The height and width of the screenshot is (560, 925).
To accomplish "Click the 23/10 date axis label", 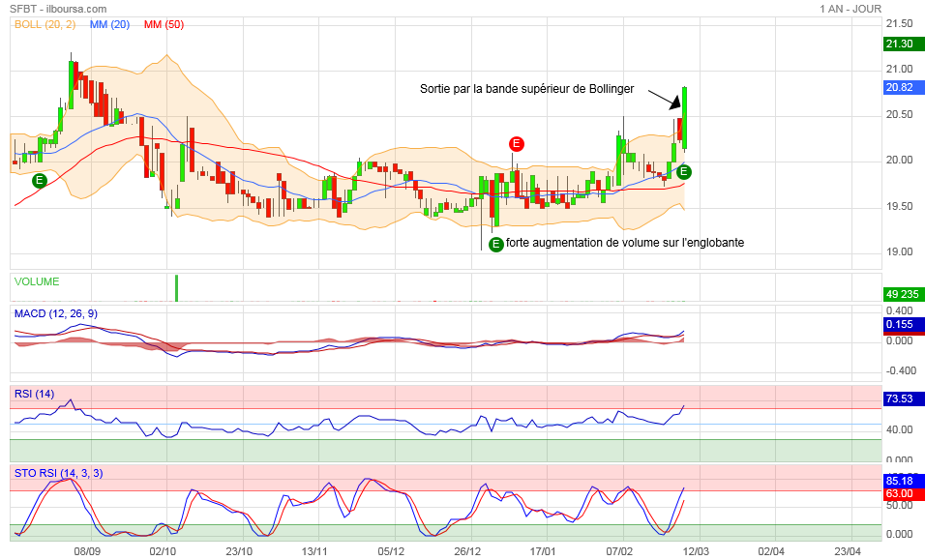I will [x=239, y=551].
